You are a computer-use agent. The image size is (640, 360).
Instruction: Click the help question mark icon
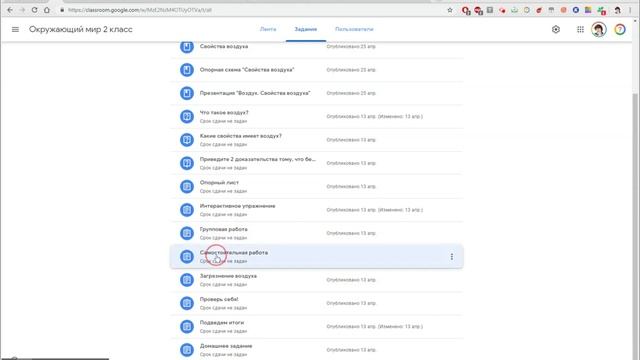pos(620,29)
